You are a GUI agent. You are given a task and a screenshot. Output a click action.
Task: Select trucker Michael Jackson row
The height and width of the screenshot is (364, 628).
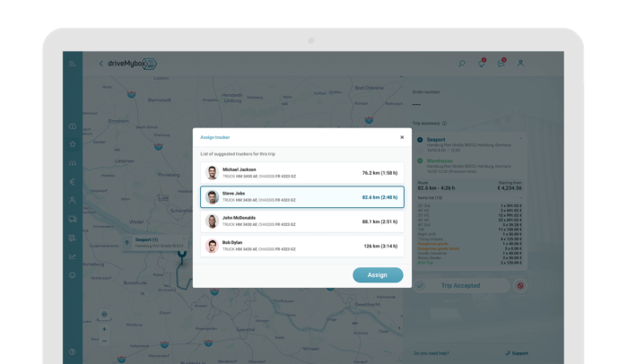point(302,173)
